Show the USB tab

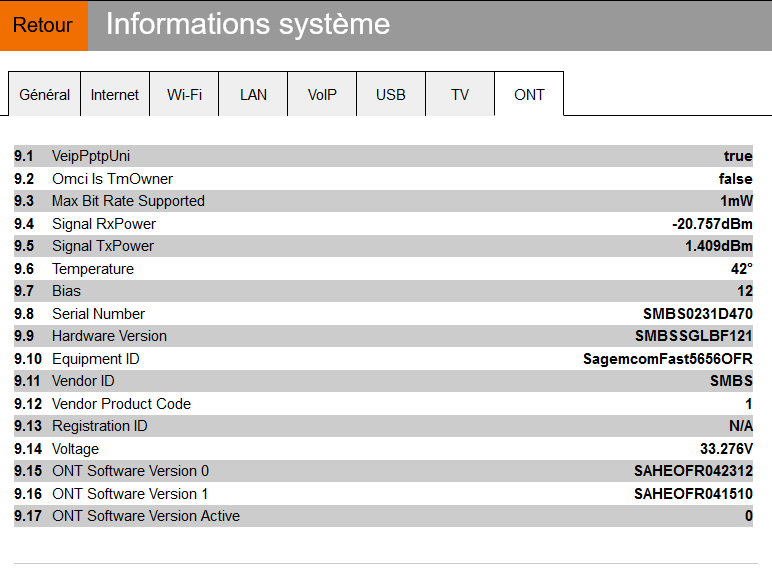(x=391, y=95)
